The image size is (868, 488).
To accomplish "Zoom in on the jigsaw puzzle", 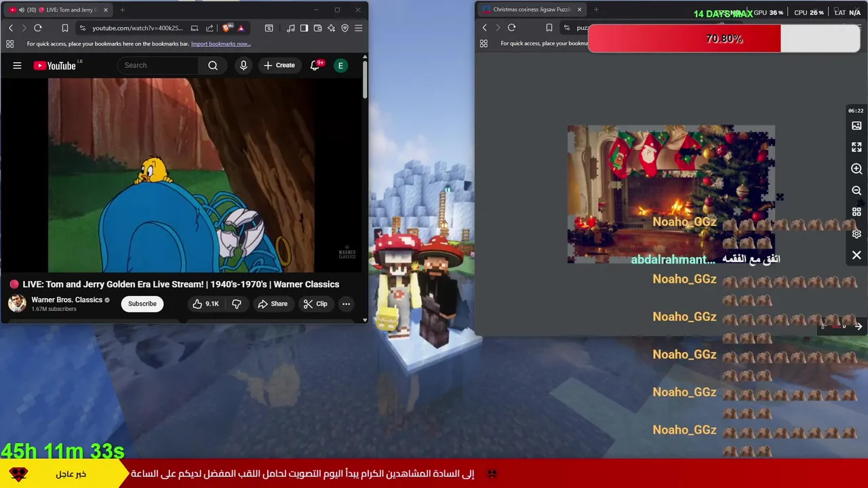I will (856, 169).
